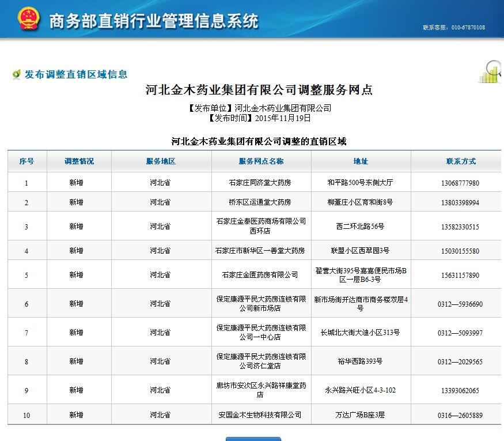Click the 服务地区 column header
The image size is (504, 441).
161,161
